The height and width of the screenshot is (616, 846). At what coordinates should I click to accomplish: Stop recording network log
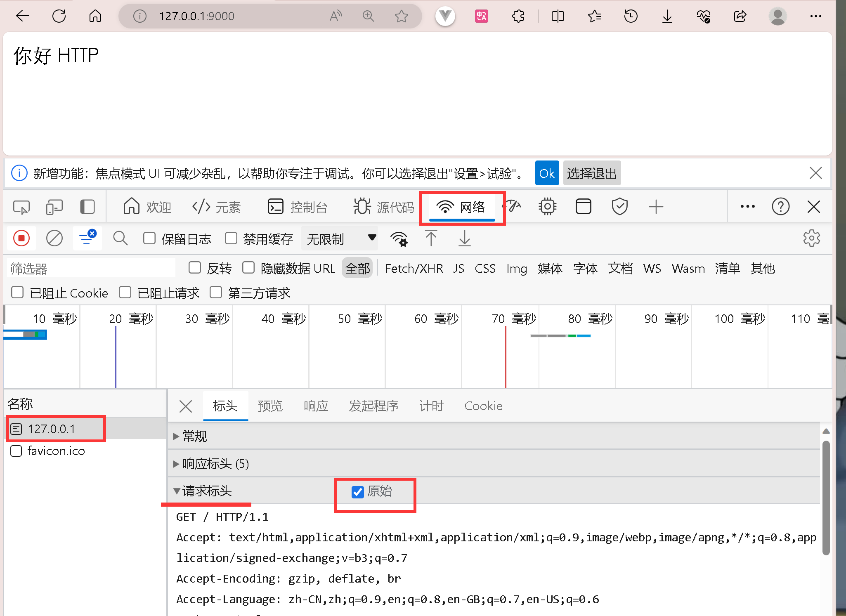21,238
